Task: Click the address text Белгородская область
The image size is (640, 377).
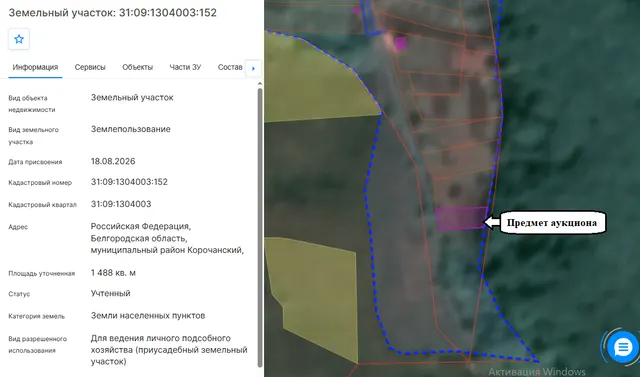Action: coord(139,238)
